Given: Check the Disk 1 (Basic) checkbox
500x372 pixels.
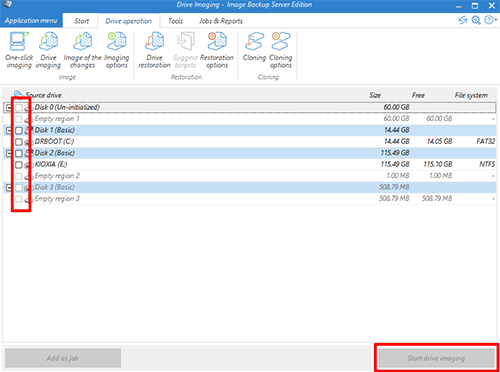Looking at the screenshot, I should point(19,130).
